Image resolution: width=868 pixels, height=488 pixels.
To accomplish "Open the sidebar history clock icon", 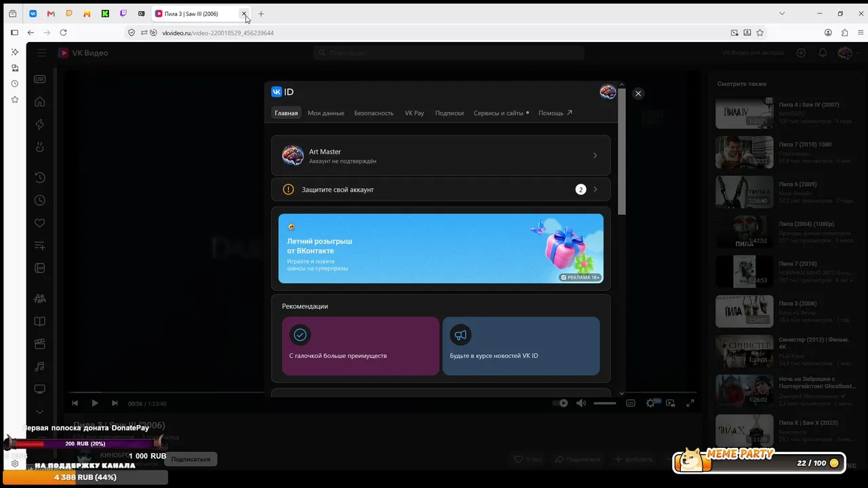I will [x=14, y=83].
